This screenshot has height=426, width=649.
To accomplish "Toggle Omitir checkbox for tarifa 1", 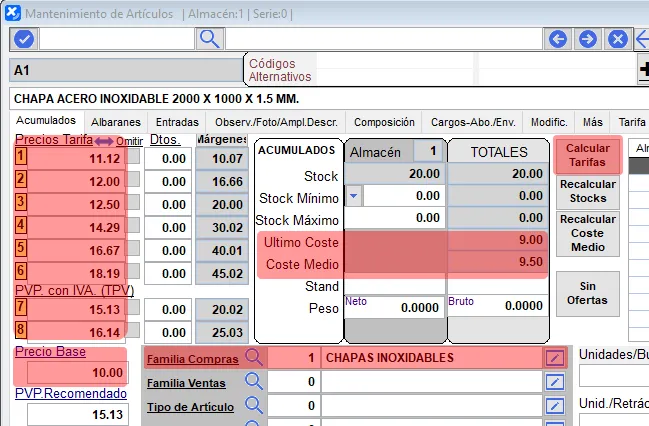I will [x=134, y=158].
